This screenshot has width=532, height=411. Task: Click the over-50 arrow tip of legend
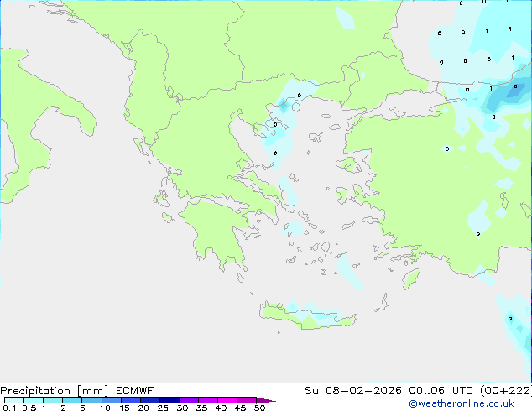(x=266, y=400)
